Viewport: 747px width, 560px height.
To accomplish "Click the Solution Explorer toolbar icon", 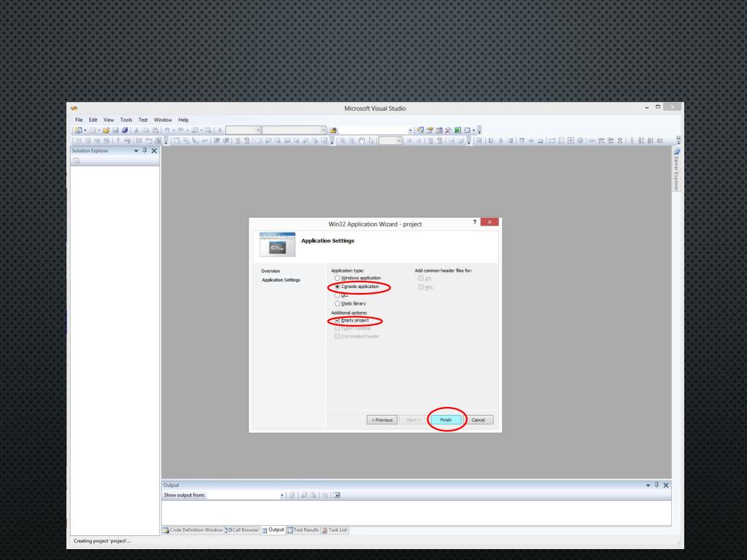I will click(x=420, y=130).
